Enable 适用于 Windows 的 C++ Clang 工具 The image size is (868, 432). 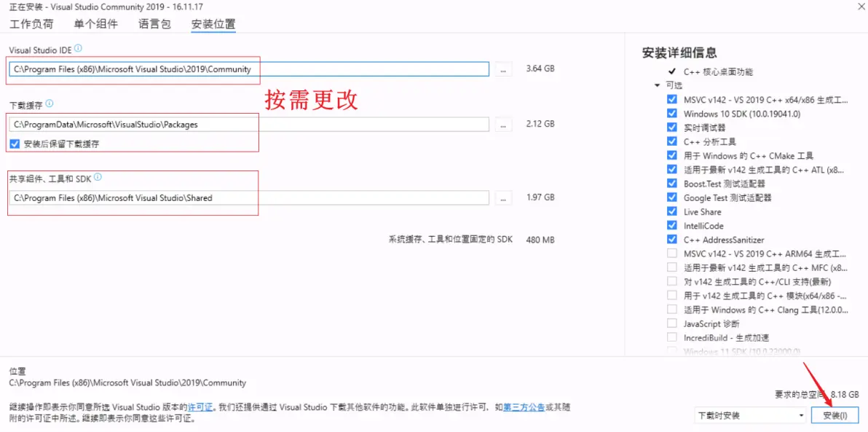point(672,309)
